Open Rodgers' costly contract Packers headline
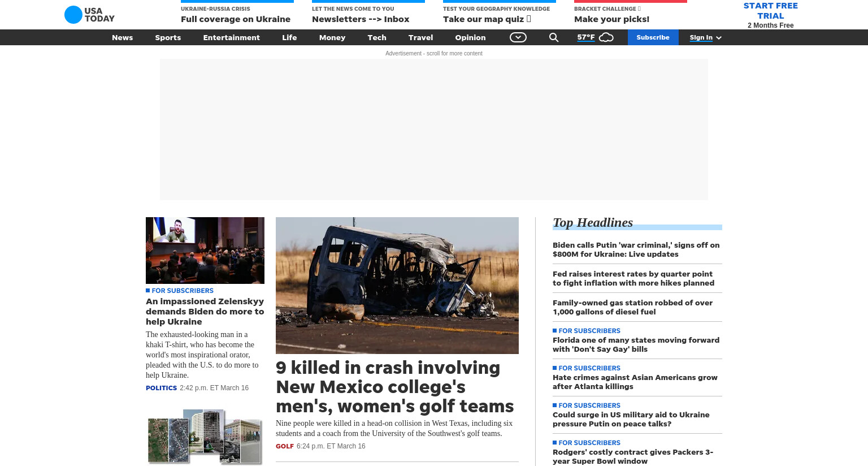 point(633,456)
